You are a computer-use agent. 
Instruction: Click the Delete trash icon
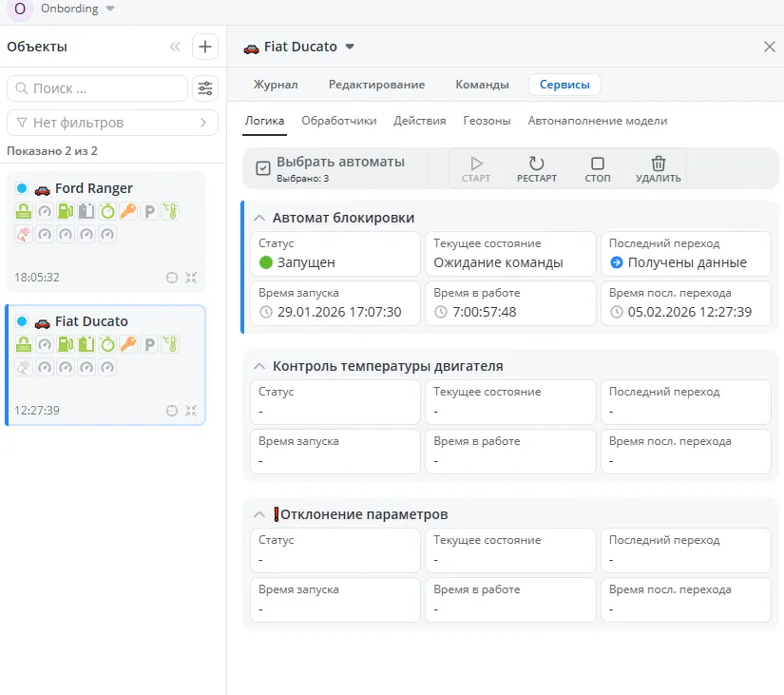pos(658,164)
